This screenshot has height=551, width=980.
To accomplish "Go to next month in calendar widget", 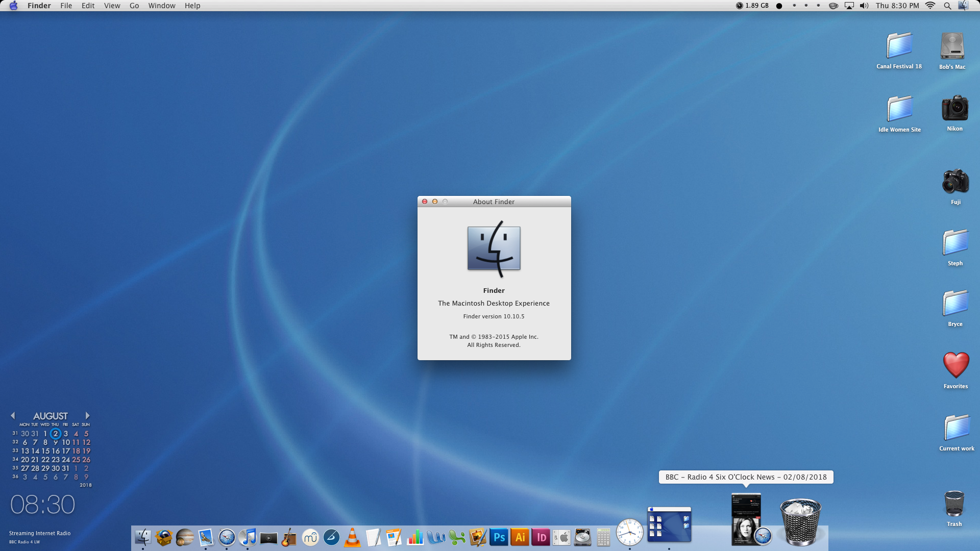I will (87, 416).
